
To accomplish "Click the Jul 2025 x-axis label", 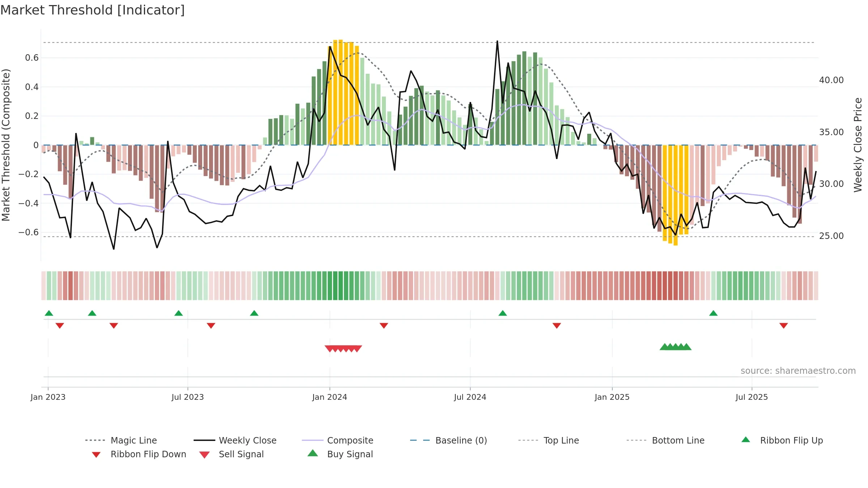I will click(752, 397).
